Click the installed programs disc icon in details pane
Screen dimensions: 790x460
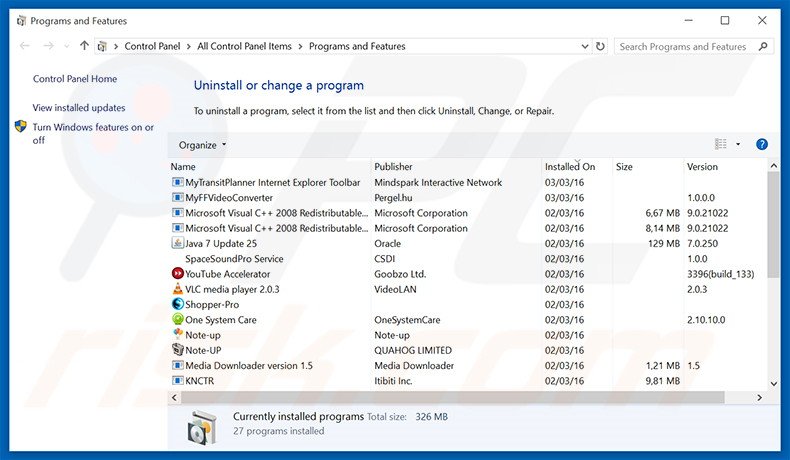point(203,428)
